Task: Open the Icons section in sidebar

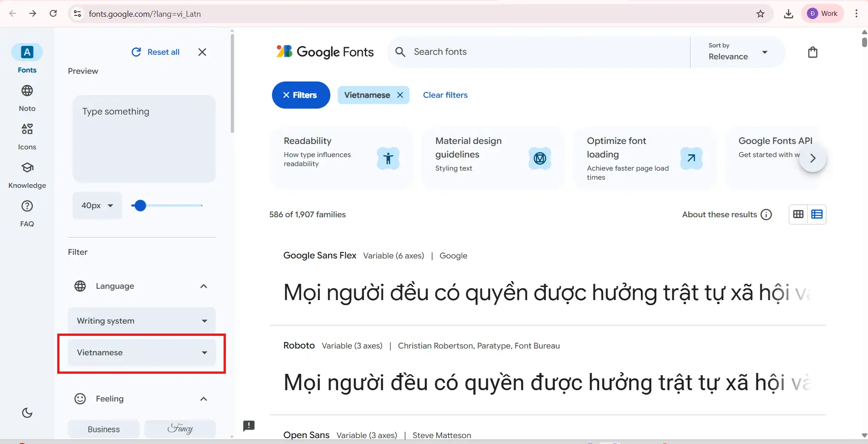Action: 27,137
